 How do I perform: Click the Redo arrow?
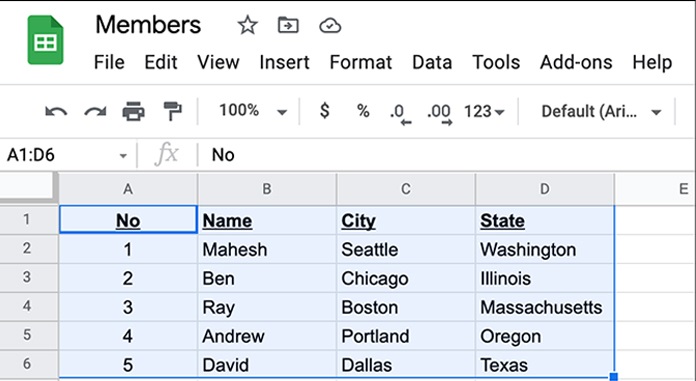(95, 111)
